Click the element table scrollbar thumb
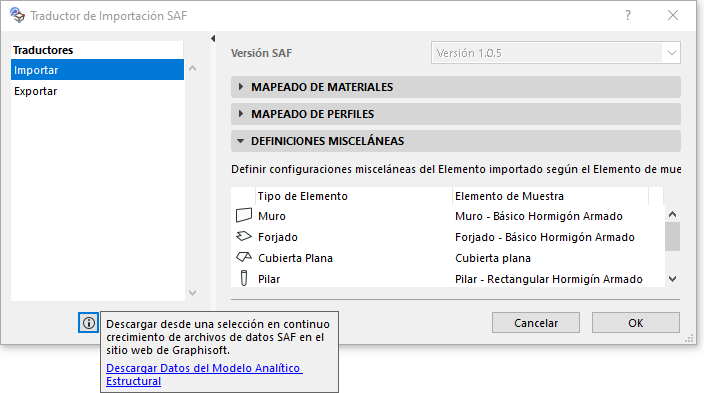Image resolution: width=704 pixels, height=393 pixels. pos(672,236)
